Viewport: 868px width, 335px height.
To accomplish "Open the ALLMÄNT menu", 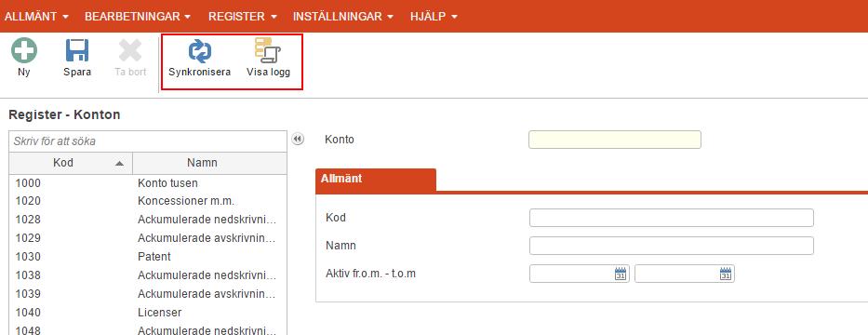I will [36, 17].
